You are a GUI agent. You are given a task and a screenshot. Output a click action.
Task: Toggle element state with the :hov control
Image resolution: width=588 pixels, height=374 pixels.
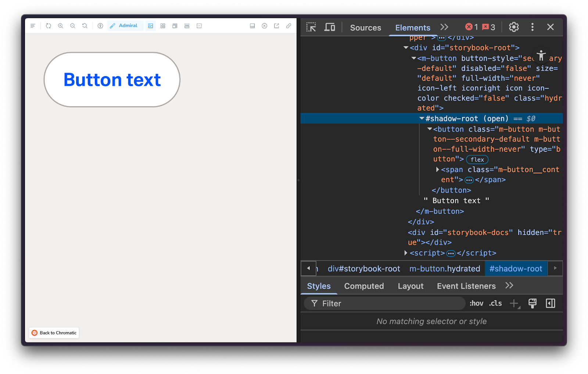[476, 303]
